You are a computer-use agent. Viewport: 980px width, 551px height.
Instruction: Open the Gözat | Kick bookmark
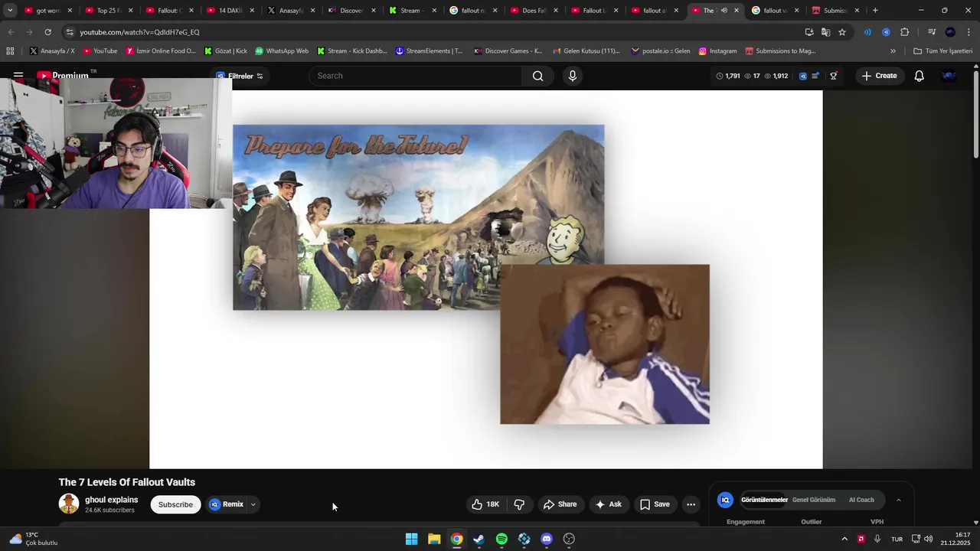(x=226, y=51)
